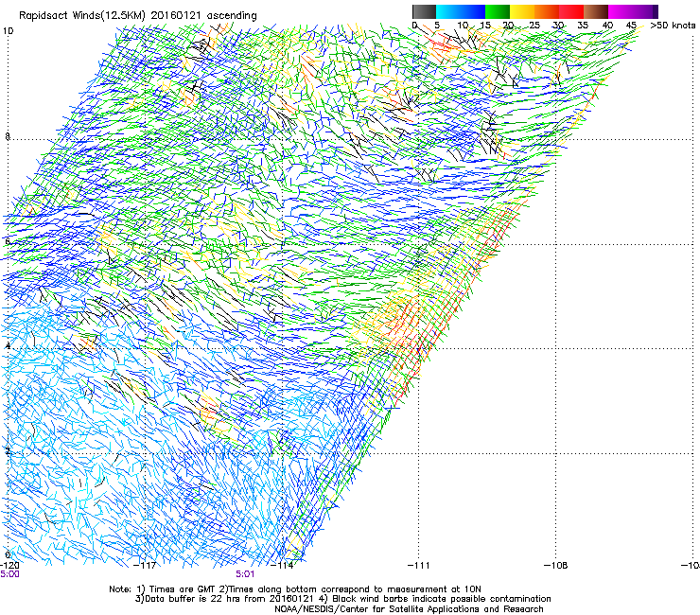This screenshot has height=615, width=700.
Task: Click the longitude label '-108'
Action: point(556,566)
